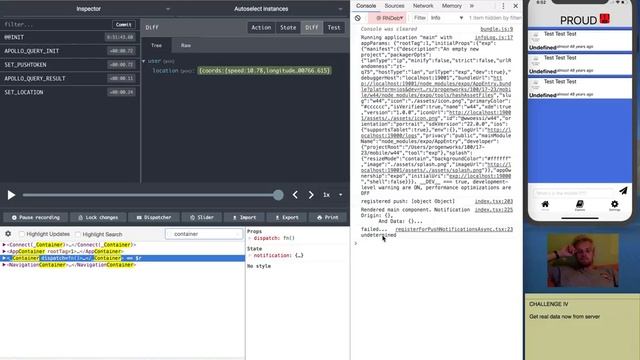Select SET_PUSHTOKEN action row
Viewport: 640px width, 360px height.
coord(70,65)
